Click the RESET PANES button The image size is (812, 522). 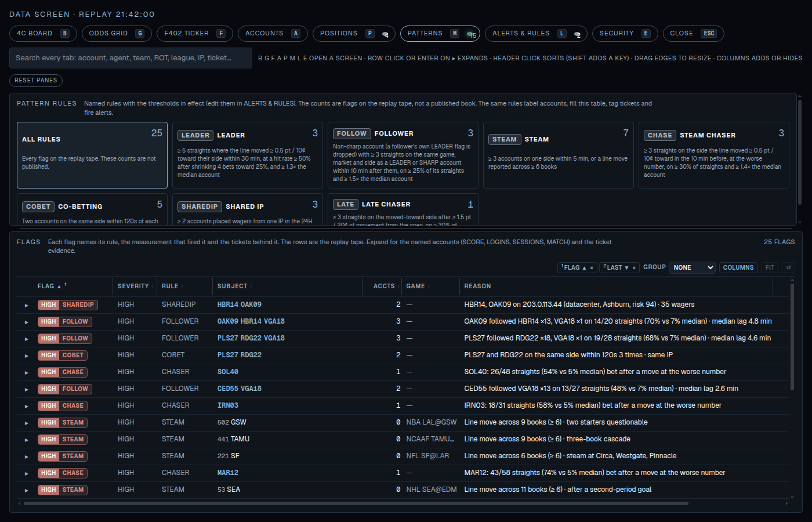click(36, 81)
